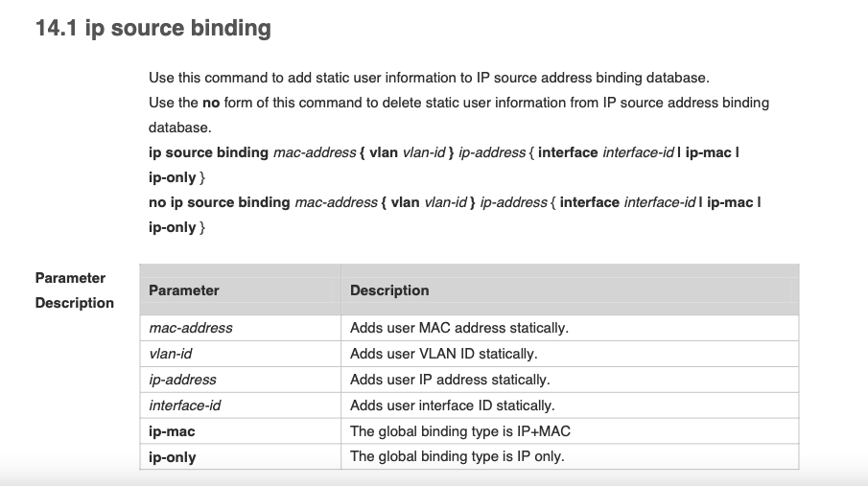Click "The global binding type is IP only" cell

click(x=457, y=457)
